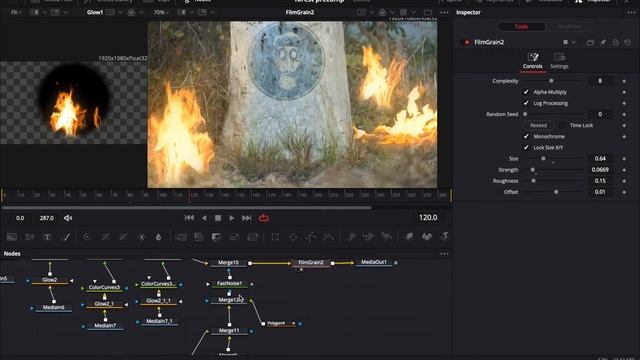Open dropdown arrow next to Glow1 viewer label

tap(120, 13)
